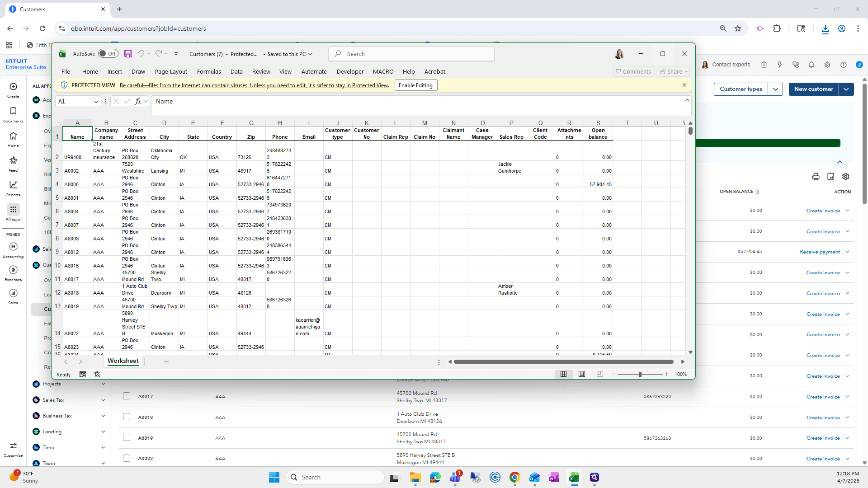Select Normal view icon in status bar
The height and width of the screenshot is (488, 868).
[x=564, y=374]
